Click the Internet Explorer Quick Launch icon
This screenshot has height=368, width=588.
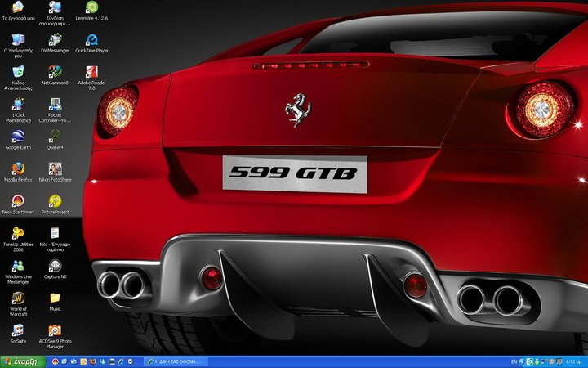121,361
